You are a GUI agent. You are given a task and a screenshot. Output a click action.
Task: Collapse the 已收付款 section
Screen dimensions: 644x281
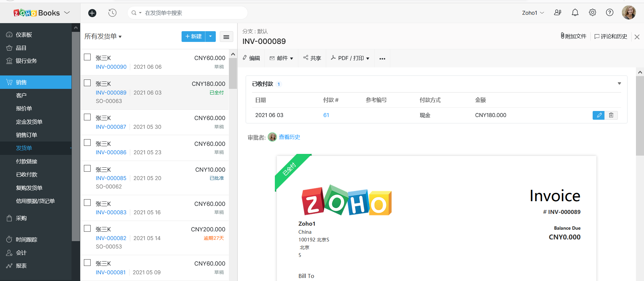coord(619,84)
